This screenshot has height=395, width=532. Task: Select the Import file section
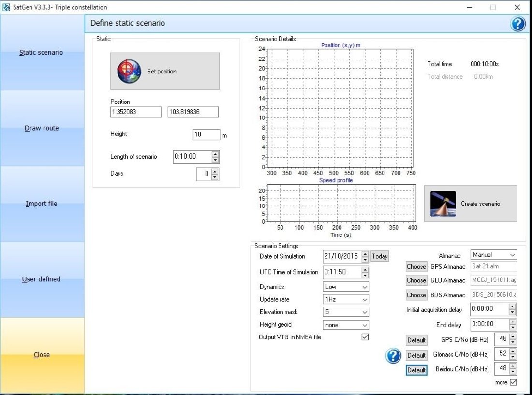(42, 204)
